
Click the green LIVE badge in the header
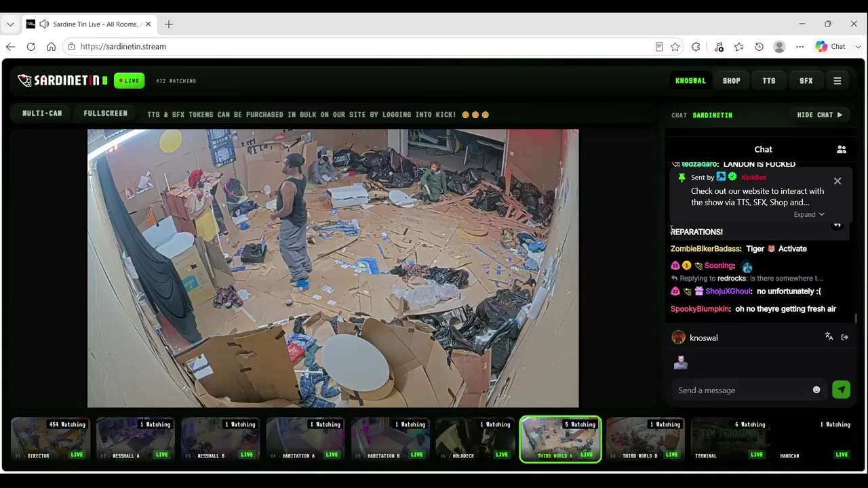click(x=129, y=81)
